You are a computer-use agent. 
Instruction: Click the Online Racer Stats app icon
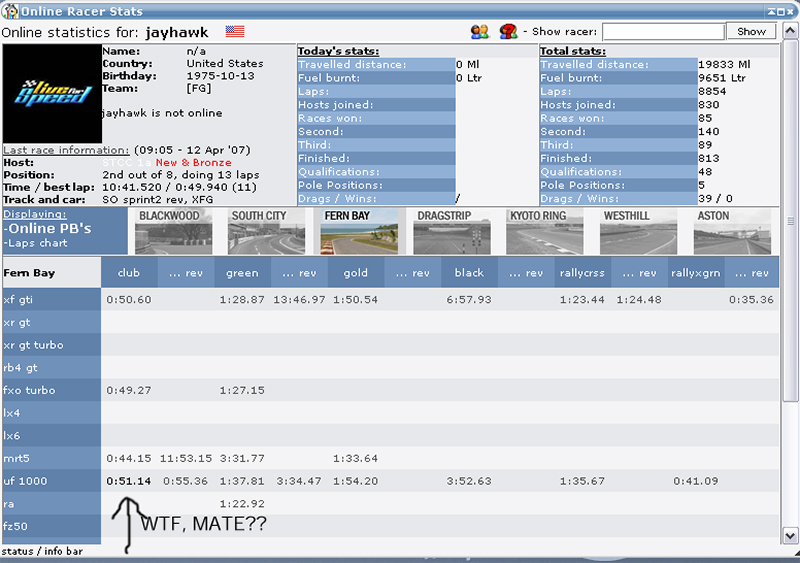[x=10, y=11]
